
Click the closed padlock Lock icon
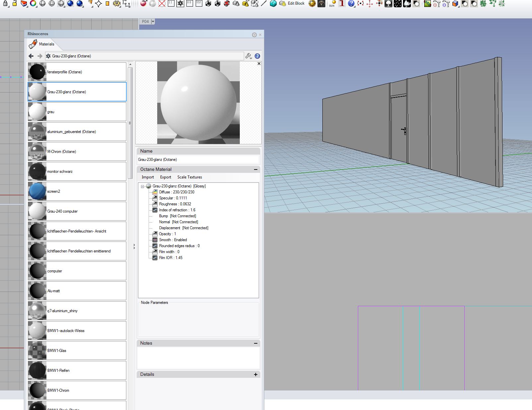[x=5, y=4]
